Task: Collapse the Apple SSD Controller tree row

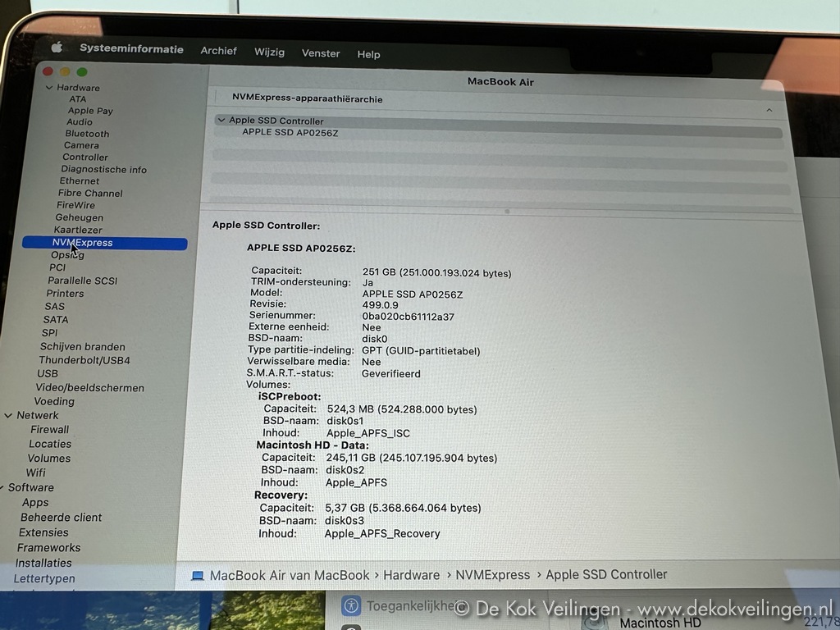Action: 221,120
